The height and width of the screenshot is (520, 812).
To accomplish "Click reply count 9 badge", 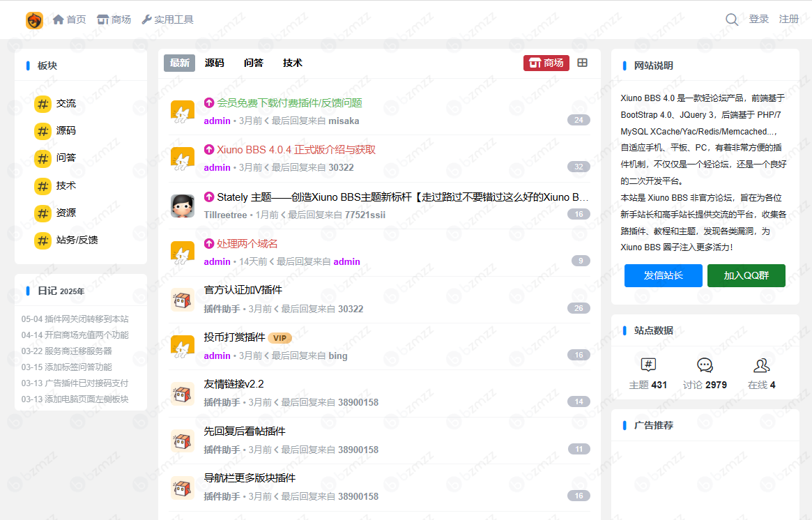I will 581,261.
